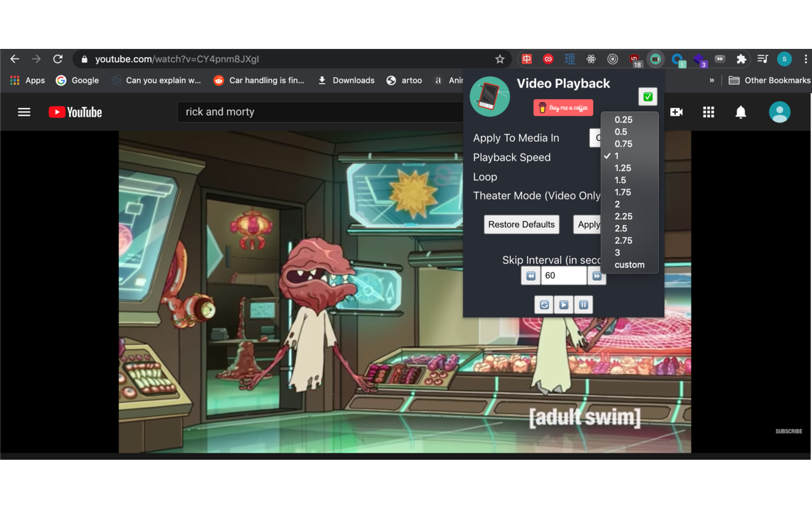812x508 pixels.
Task: Open the YouTube hamburger guide menu
Action: coord(24,112)
